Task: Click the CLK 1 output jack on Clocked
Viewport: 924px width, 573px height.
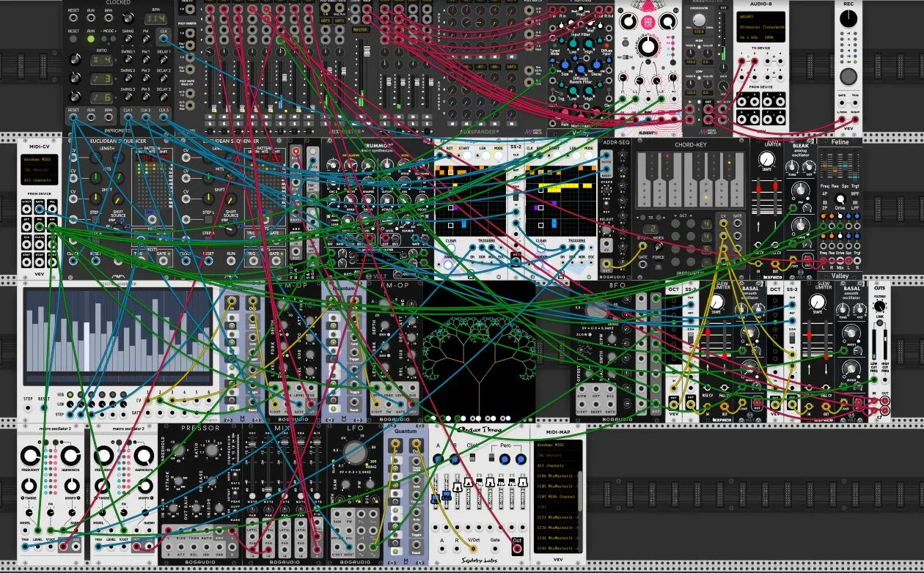Action: coord(128,117)
